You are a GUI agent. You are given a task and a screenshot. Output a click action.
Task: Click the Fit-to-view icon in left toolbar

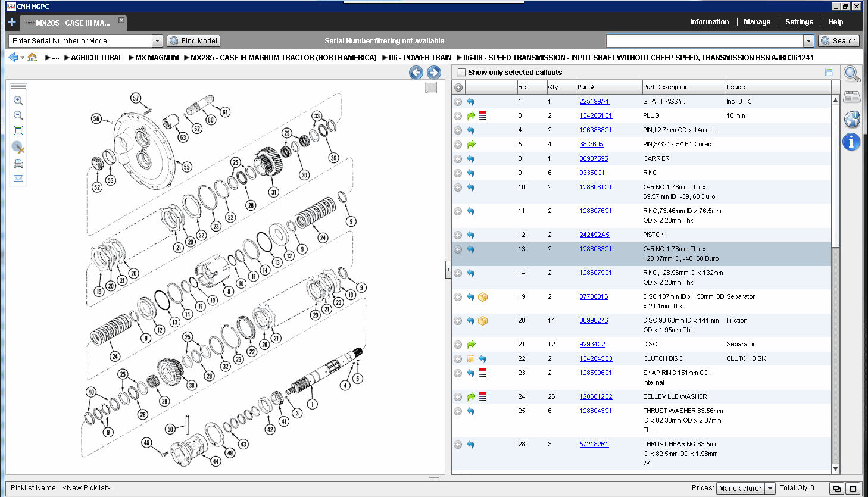pos(18,130)
